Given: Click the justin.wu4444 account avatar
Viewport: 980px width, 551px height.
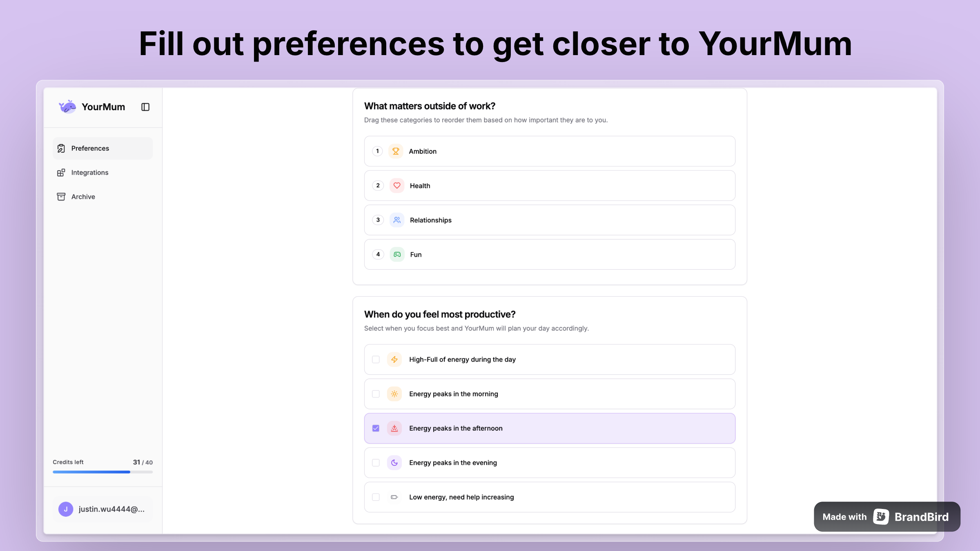Looking at the screenshot, I should pos(65,509).
